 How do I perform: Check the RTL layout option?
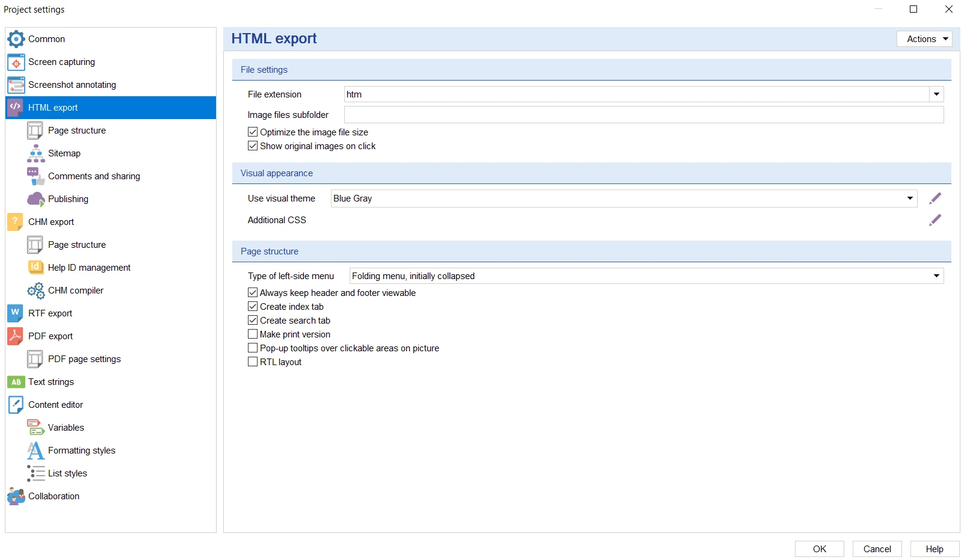(253, 362)
